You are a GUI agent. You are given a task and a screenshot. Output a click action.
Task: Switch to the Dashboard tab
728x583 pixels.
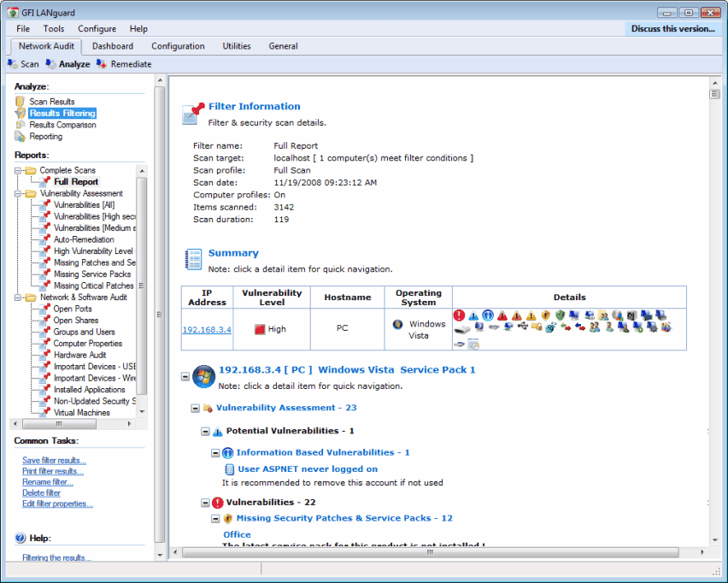click(x=112, y=46)
